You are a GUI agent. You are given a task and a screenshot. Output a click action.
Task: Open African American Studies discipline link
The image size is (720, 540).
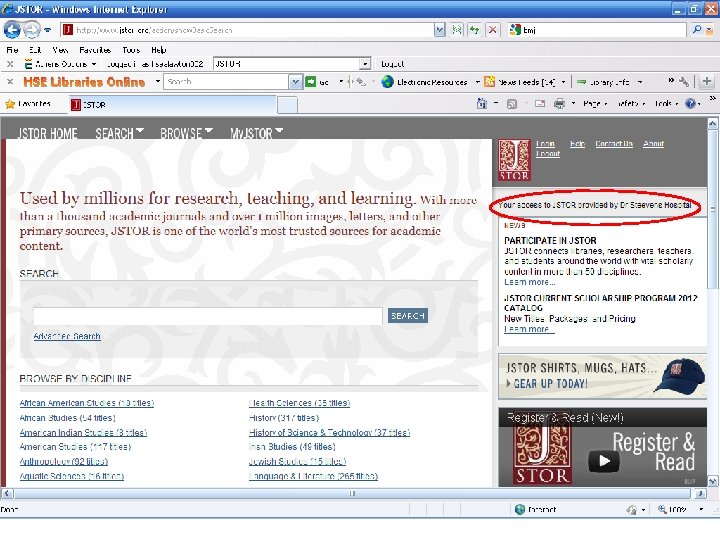coord(87,403)
